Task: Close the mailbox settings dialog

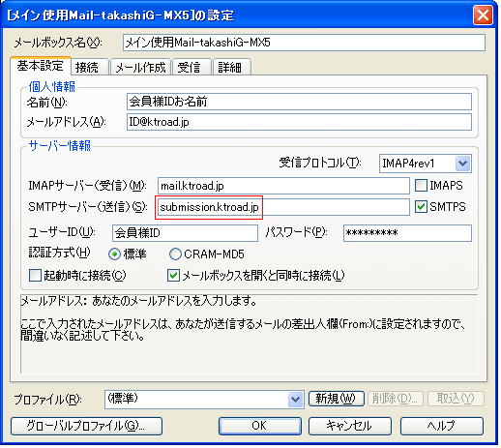Action: pos(483,15)
